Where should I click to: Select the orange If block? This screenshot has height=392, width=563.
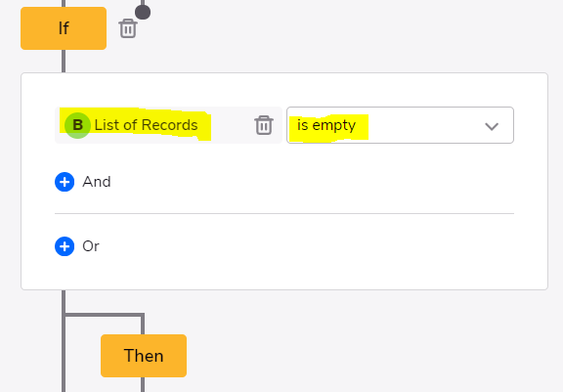point(64,28)
